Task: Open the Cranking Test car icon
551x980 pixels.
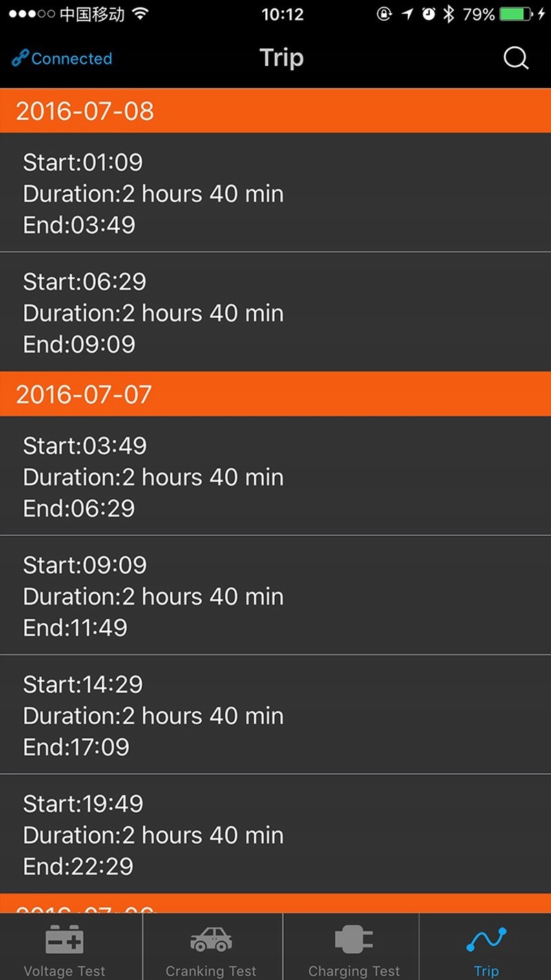Action: click(x=211, y=939)
